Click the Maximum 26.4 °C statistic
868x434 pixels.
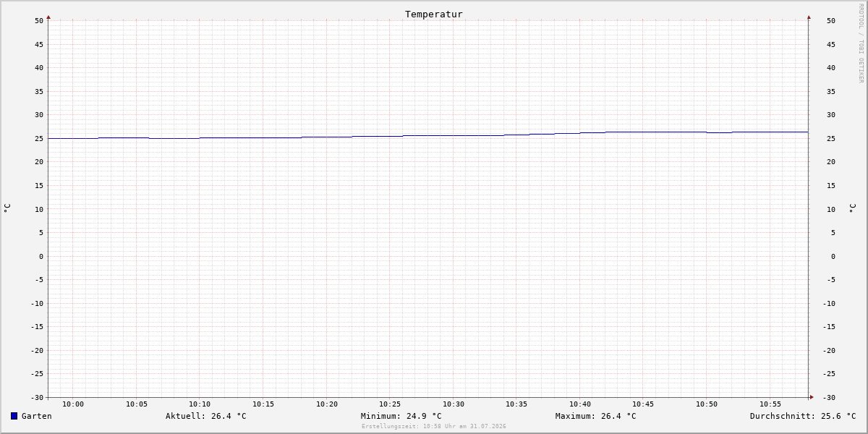click(596, 416)
